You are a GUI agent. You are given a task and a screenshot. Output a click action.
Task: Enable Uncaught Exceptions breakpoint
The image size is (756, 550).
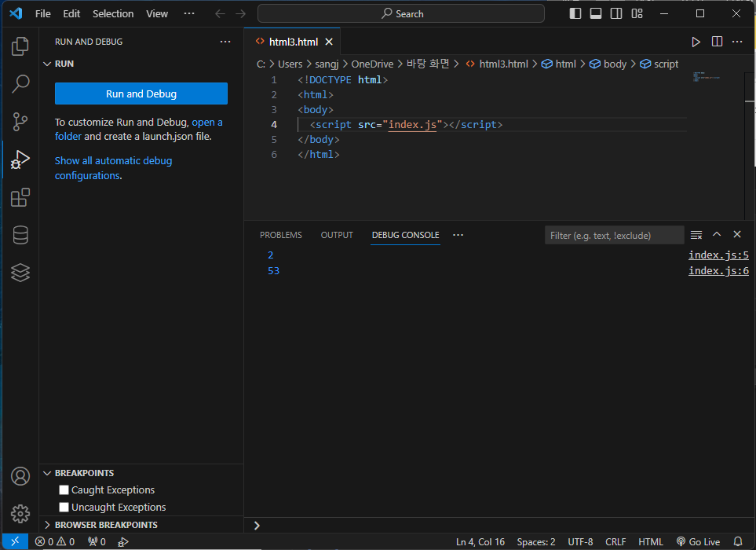click(64, 507)
